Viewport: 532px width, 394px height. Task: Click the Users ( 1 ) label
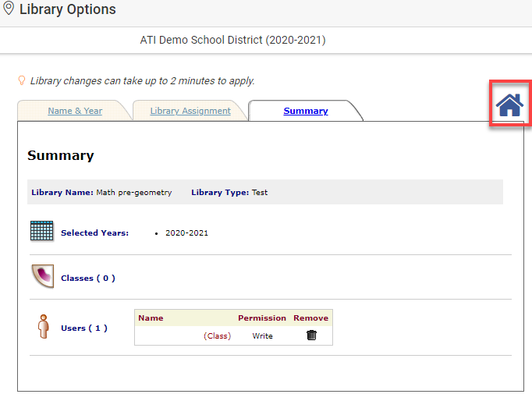pos(83,328)
